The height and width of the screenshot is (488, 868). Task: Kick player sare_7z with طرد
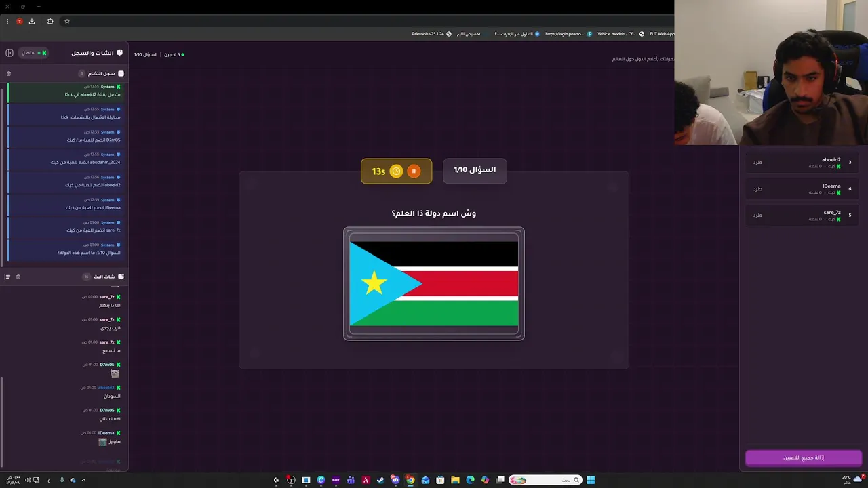click(758, 216)
